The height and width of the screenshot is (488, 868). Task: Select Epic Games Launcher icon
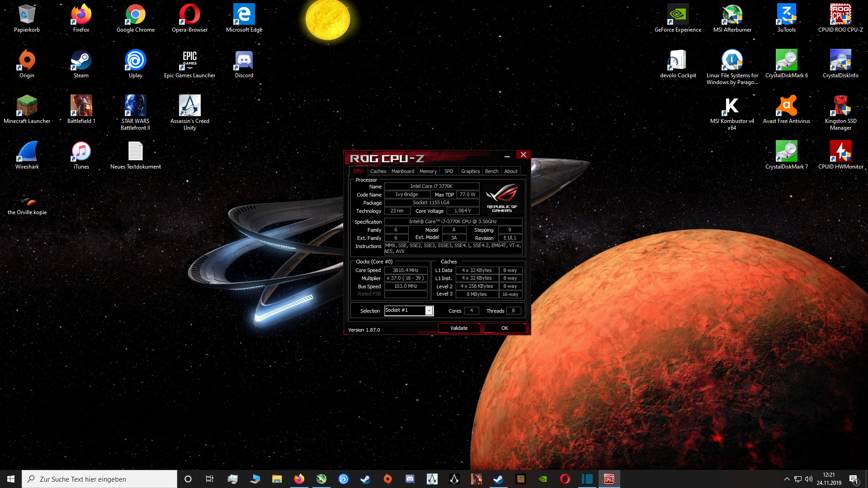(189, 64)
